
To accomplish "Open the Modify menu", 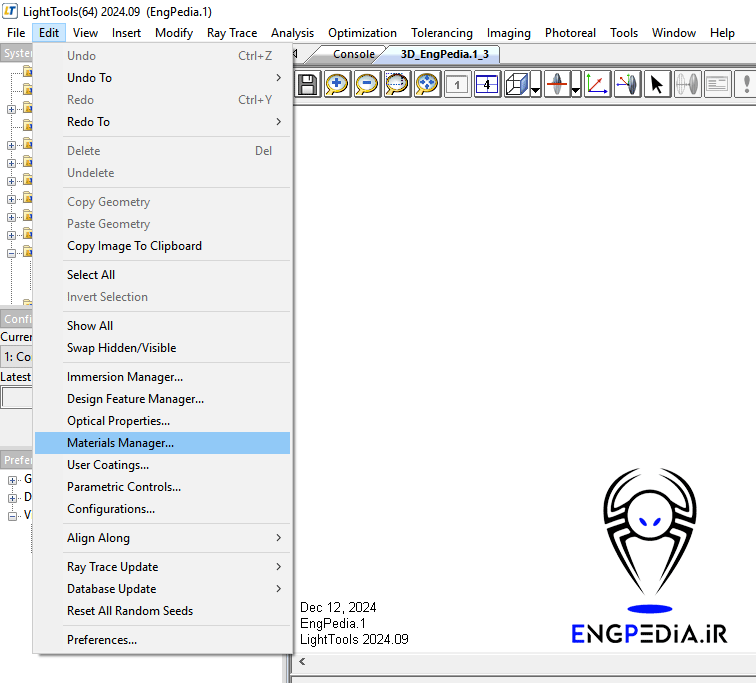I will 174,33.
